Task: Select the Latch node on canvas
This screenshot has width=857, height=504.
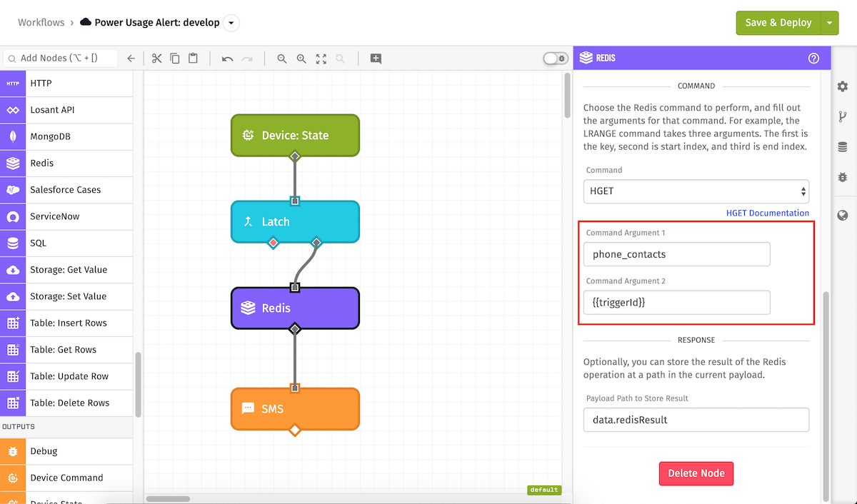Action: click(x=295, y=221)
